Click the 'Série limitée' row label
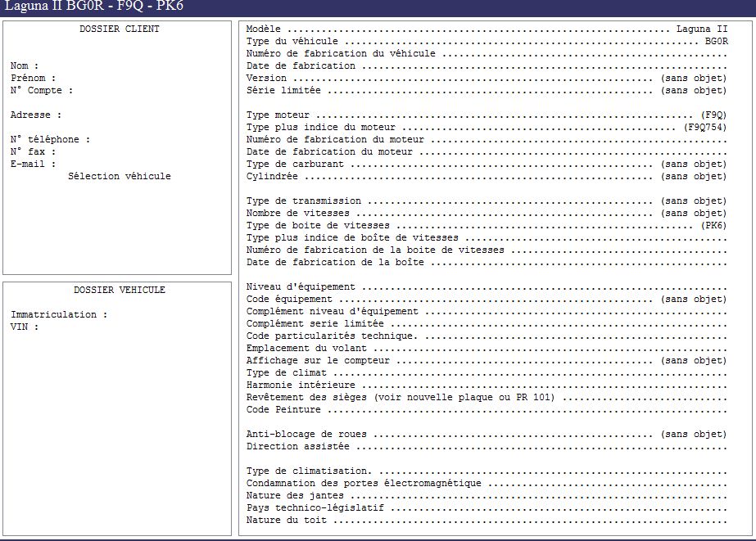The width and height of the screenshot is (756, 541). point(283,90)
